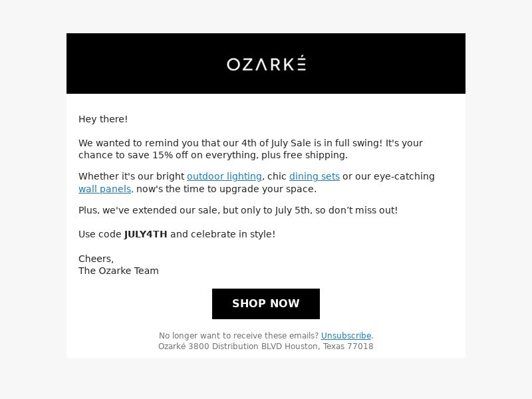Click the "plus free shipping" phrase
Viewport: 532px width, 399px height.
coord(305,155)
